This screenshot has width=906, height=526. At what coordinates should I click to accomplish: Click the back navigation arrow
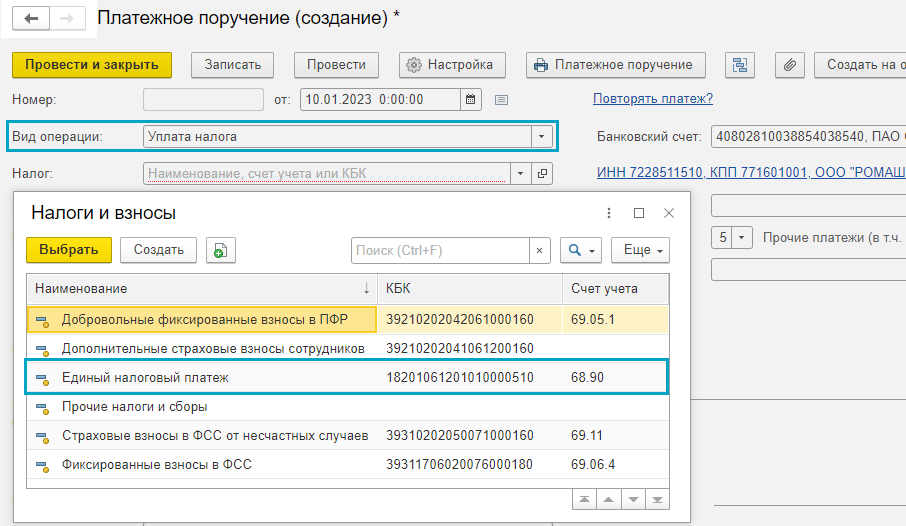[32, 18]
